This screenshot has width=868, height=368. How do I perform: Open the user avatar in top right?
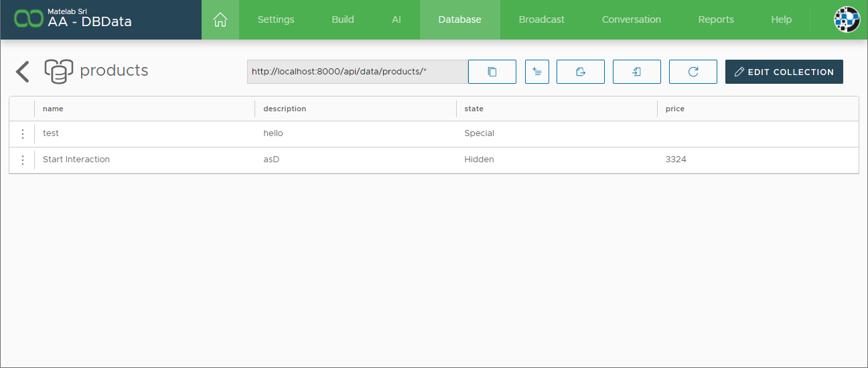pos(847,20)
